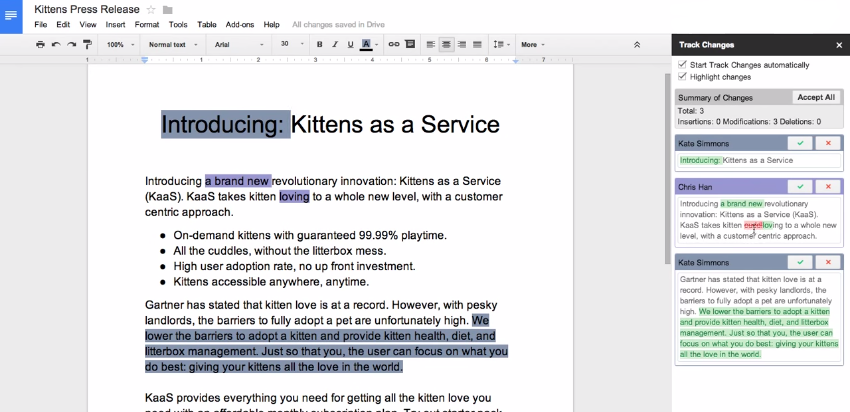
Task: Toggle bold formatting
Action: [319, 44]
